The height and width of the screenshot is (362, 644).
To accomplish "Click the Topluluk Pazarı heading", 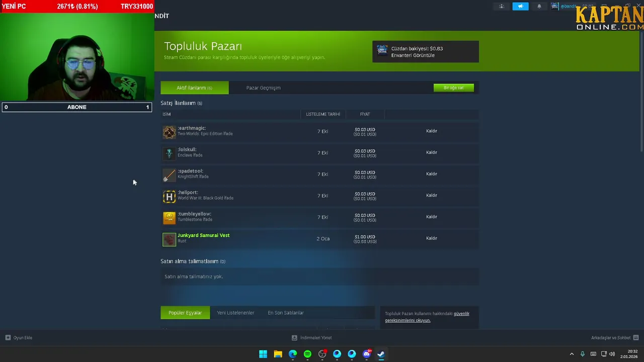I will click(x=203, y=46).
